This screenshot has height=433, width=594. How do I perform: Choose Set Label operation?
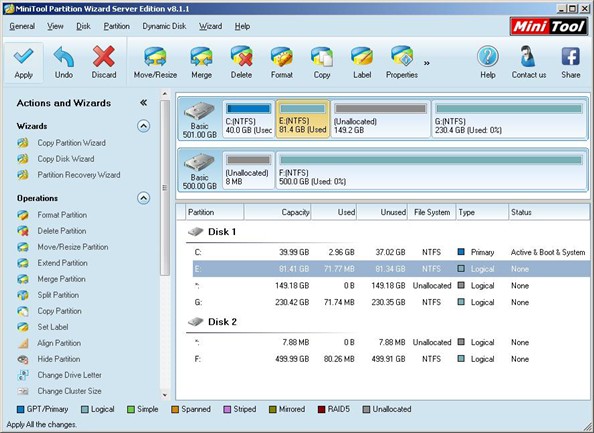(43, 327)
